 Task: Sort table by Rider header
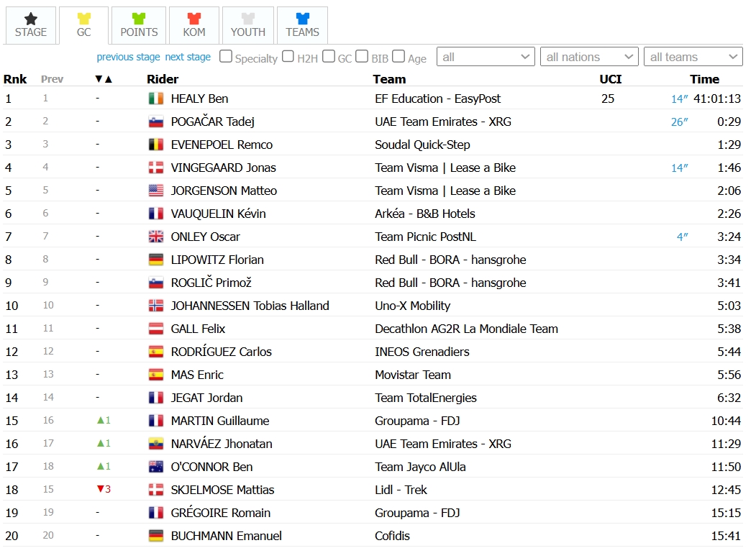click(163, 79)
